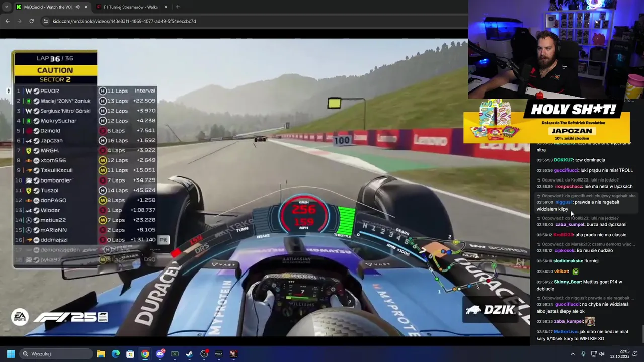Click cipkosok's username in chat

tap(565, 250)
